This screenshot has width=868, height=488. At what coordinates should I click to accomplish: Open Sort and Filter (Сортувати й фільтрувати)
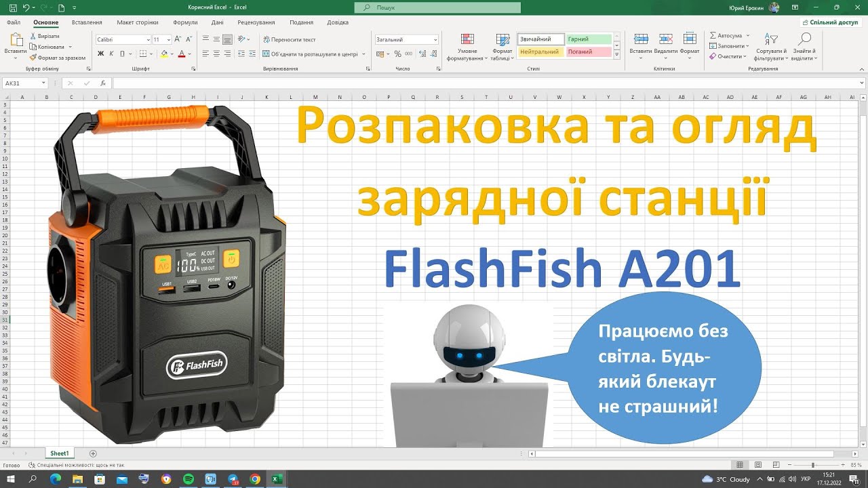pos(771,46)
